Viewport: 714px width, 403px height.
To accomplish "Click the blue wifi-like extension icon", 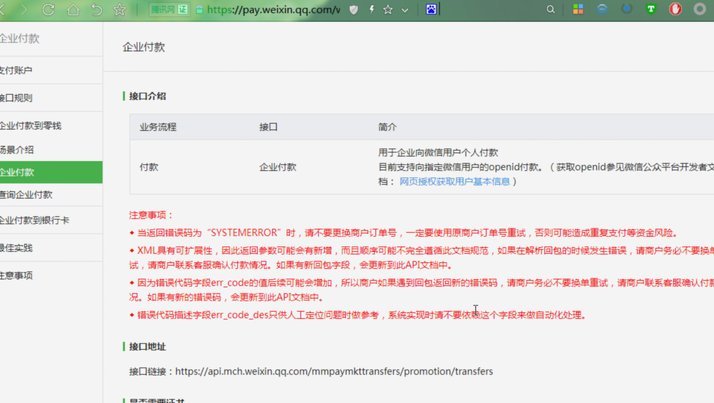I will (602, 9).
